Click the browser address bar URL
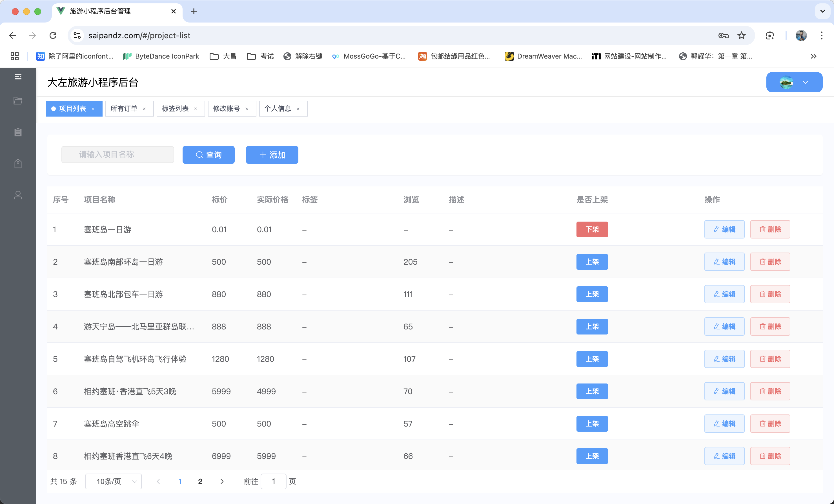The height and width of the screenshot is (504, 834). coord(139,35)
